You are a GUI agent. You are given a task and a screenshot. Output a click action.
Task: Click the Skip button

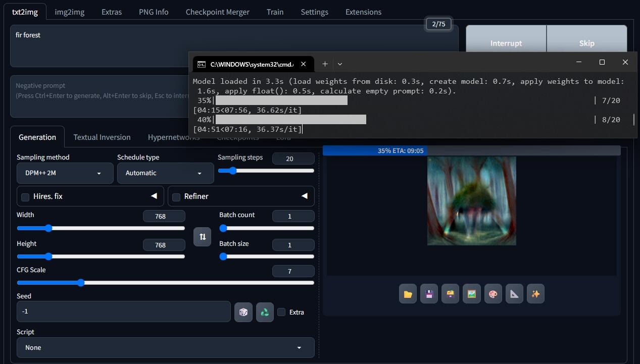point(586,43)
